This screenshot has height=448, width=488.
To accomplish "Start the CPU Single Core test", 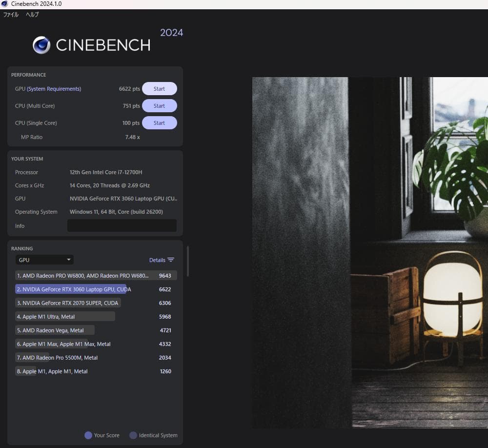I will 159,123.
